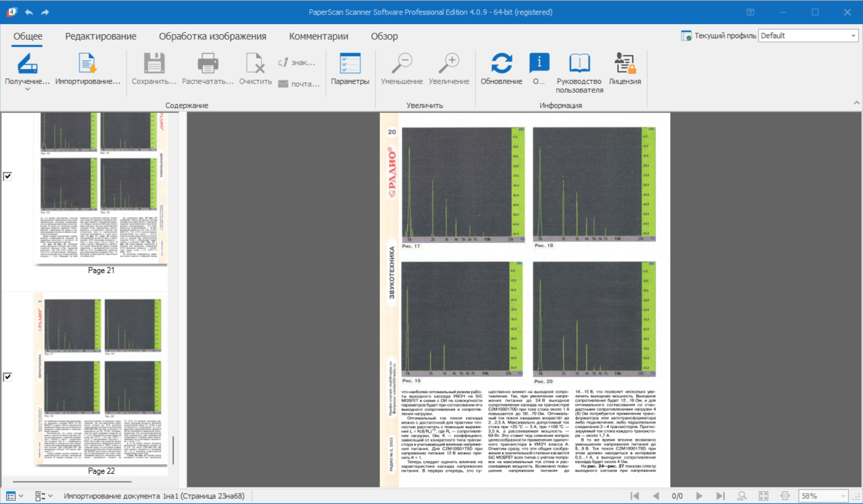Screen dimensions: 863x504
Task: Select the Page 22 thumbnail image
Action: pyautogui.click(x=100, y=378)
